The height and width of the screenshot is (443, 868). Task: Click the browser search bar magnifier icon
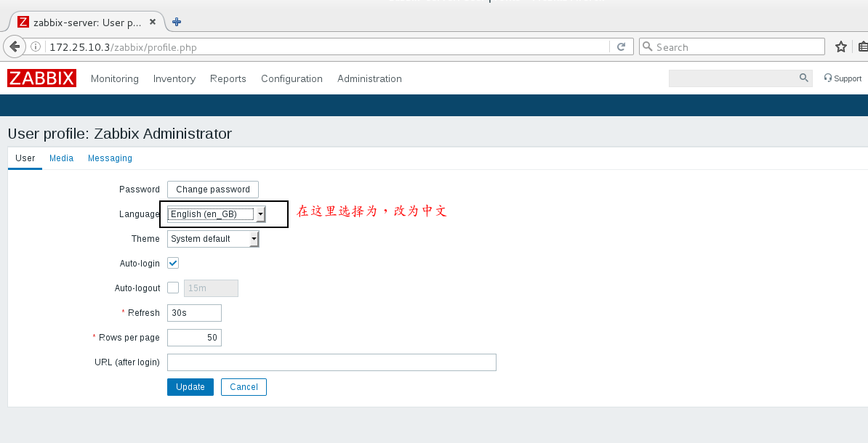point(647,46)
